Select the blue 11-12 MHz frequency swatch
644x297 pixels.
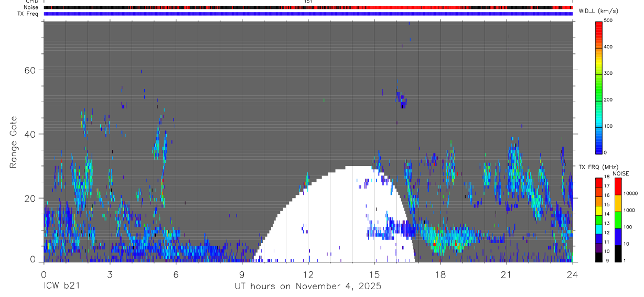[x=599, y=238]
